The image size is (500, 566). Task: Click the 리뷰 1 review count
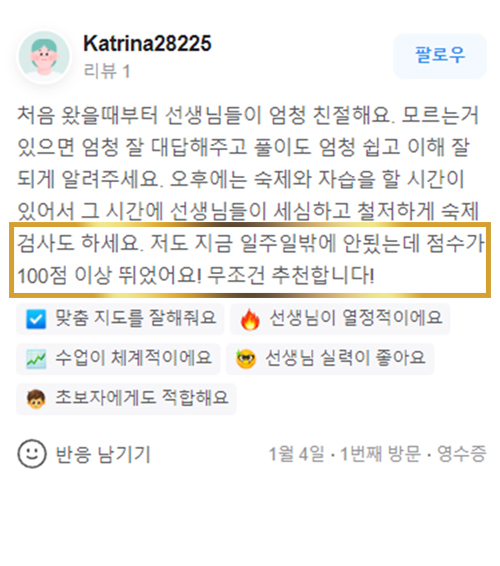107,71
